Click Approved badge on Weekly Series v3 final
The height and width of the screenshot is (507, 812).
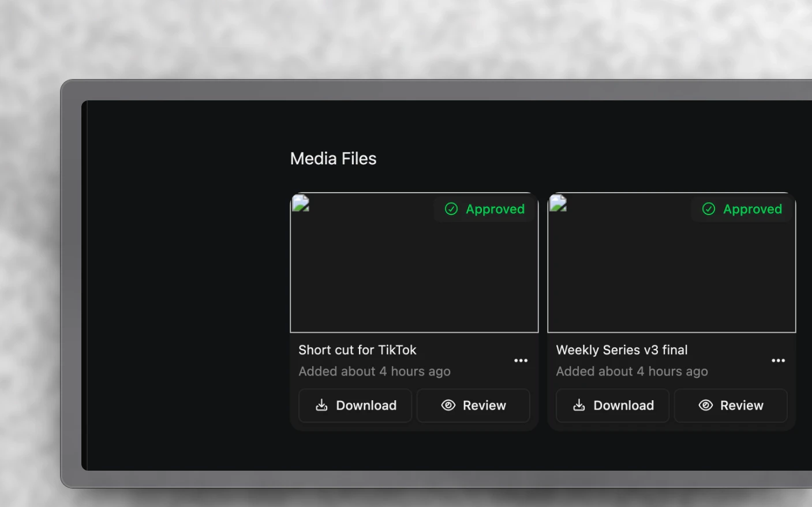pyautogui.click(x=742, y=209)
